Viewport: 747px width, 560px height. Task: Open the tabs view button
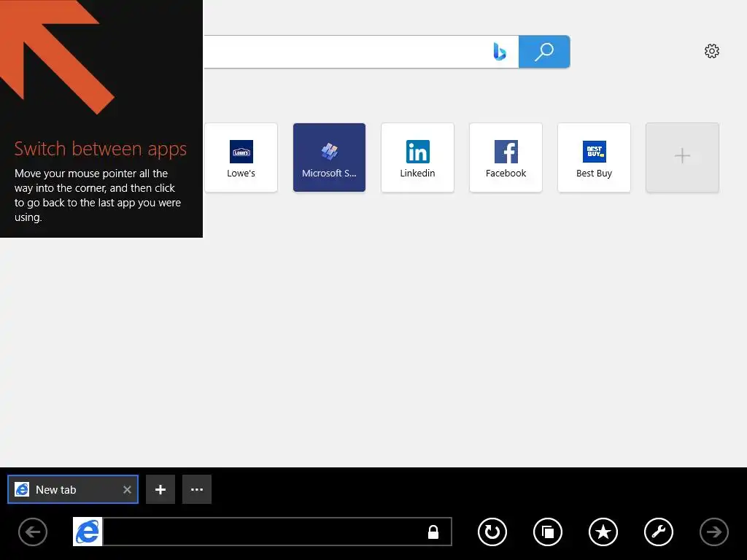(548, 532)
